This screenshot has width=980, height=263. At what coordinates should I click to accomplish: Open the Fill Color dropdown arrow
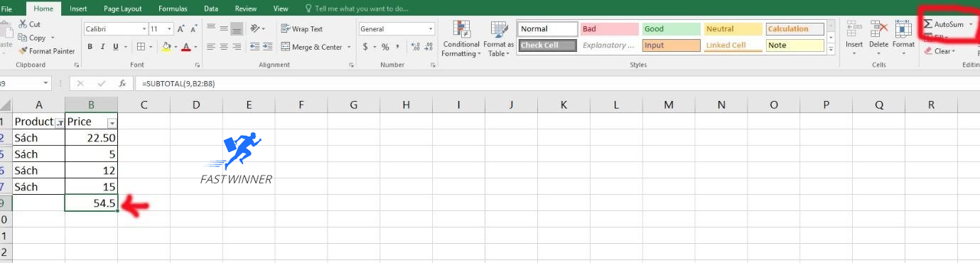coord(175,47)
